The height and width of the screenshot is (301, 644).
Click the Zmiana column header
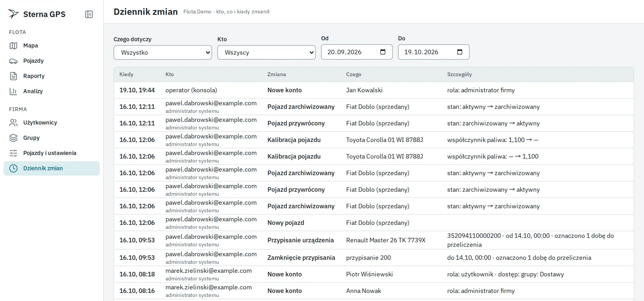[277, 75]
